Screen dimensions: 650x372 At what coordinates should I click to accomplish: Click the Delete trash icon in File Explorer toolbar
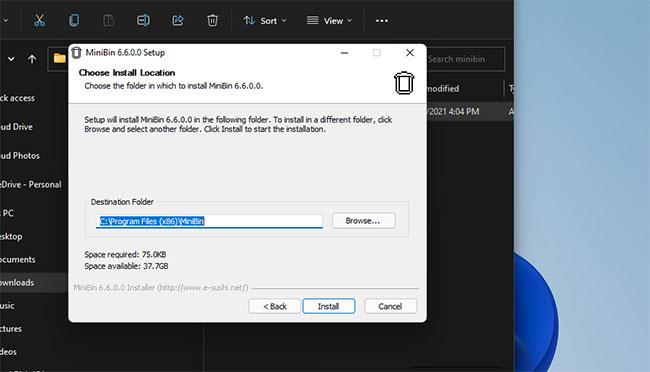(212, 20)
